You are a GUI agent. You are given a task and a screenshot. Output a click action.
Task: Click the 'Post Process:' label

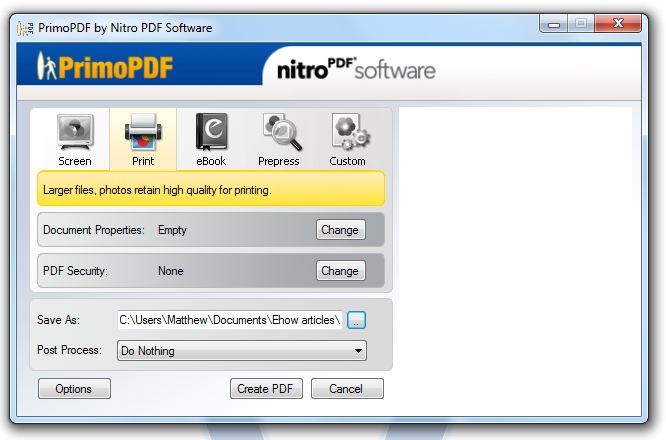coord(70,350)
